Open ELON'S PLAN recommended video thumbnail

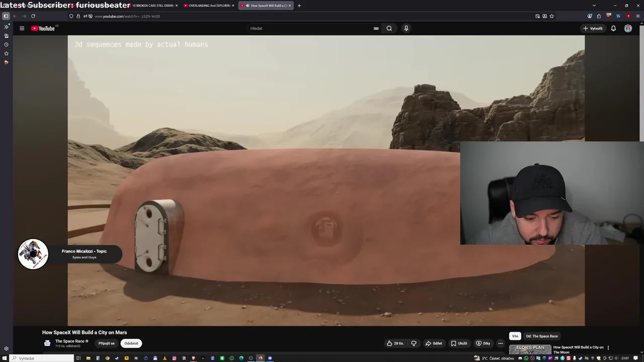click(x=530, y=349)
